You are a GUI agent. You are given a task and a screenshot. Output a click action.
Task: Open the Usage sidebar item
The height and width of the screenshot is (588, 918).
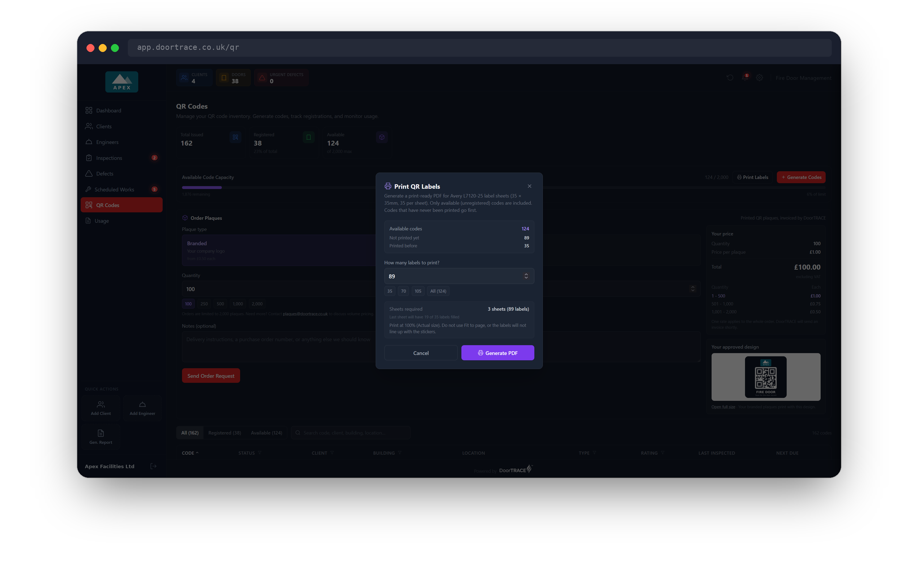tap(122, 221)
